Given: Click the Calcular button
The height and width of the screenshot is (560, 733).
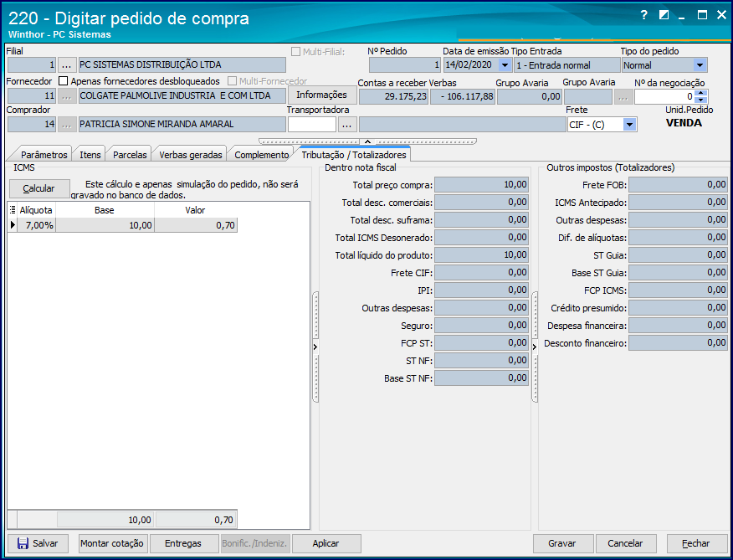Looking at the screenshot, I should click(x=38, y=188).
